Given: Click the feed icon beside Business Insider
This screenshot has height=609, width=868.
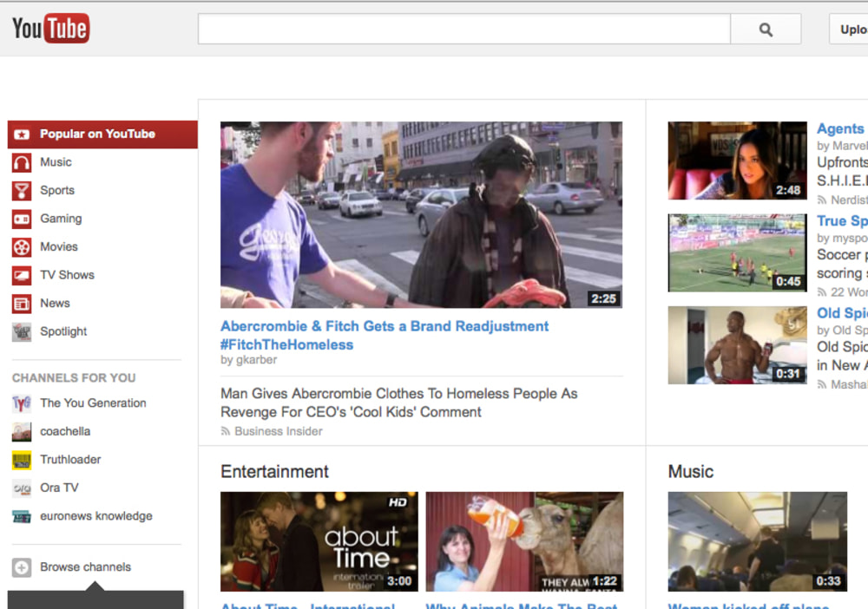Looking at the screenshot, I should 226,431.
